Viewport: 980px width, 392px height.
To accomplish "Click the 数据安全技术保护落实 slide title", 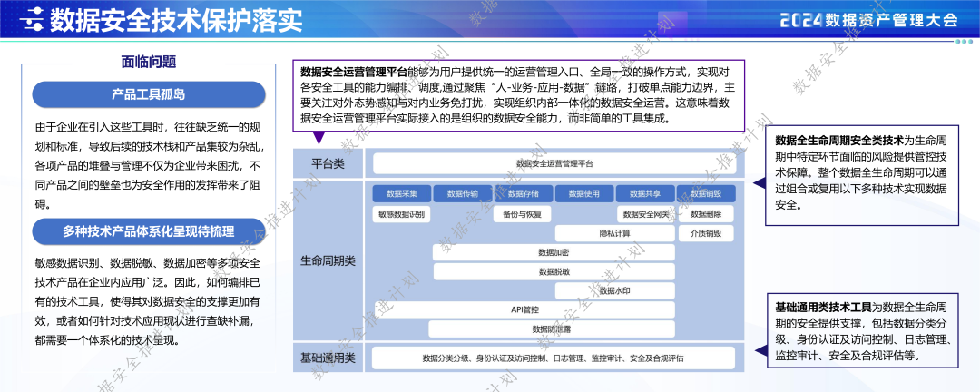I will coord(176,20).
